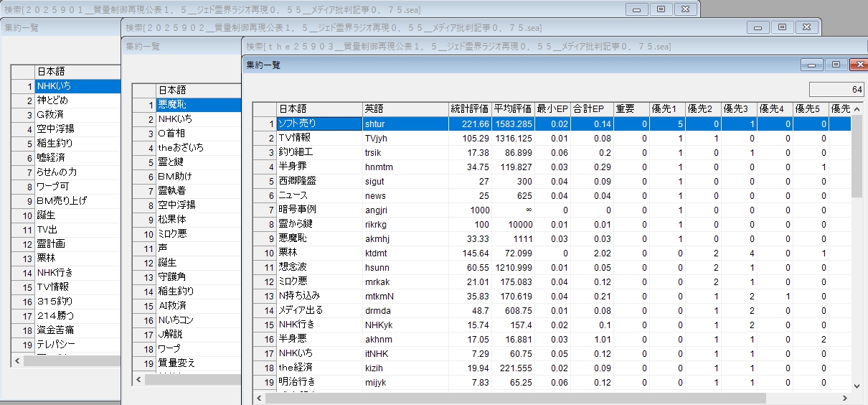This screenshot has height=405, width=868.
Task: Click the 英語 column header
Action: pyautogui.click(x=405, y=109)
